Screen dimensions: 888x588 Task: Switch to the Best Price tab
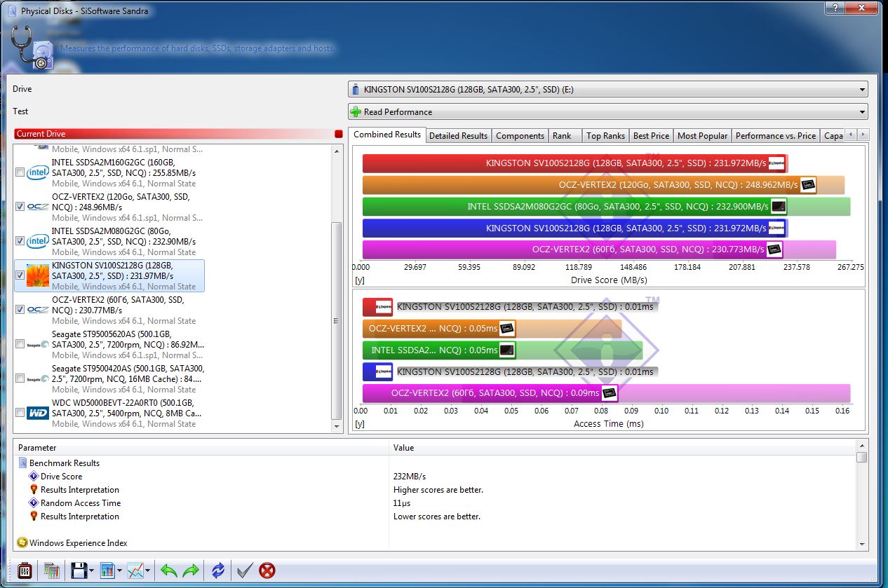651,136
